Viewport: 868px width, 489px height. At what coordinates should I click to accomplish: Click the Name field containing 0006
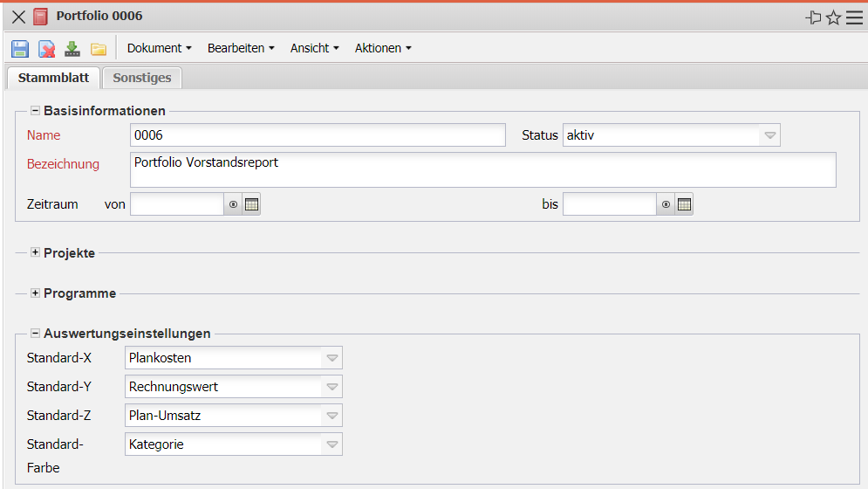(x=318, y=134)
